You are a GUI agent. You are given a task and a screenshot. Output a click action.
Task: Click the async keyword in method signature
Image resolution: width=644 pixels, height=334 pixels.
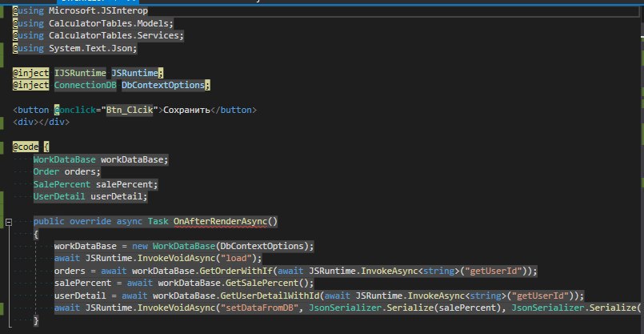coord(130,222)
